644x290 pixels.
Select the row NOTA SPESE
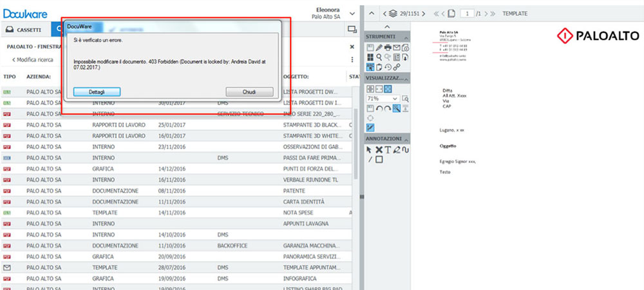176,213
